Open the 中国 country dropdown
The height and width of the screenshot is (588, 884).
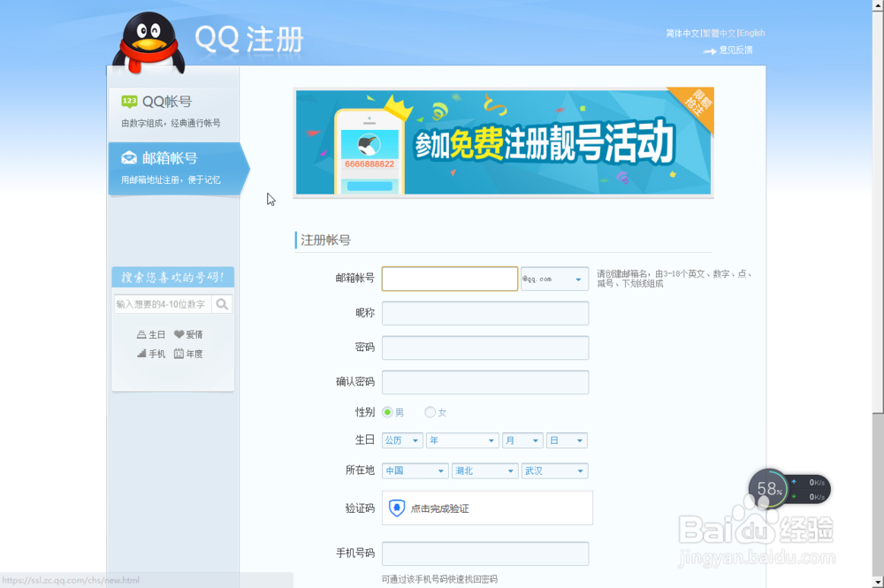click(x=415, y=471)
